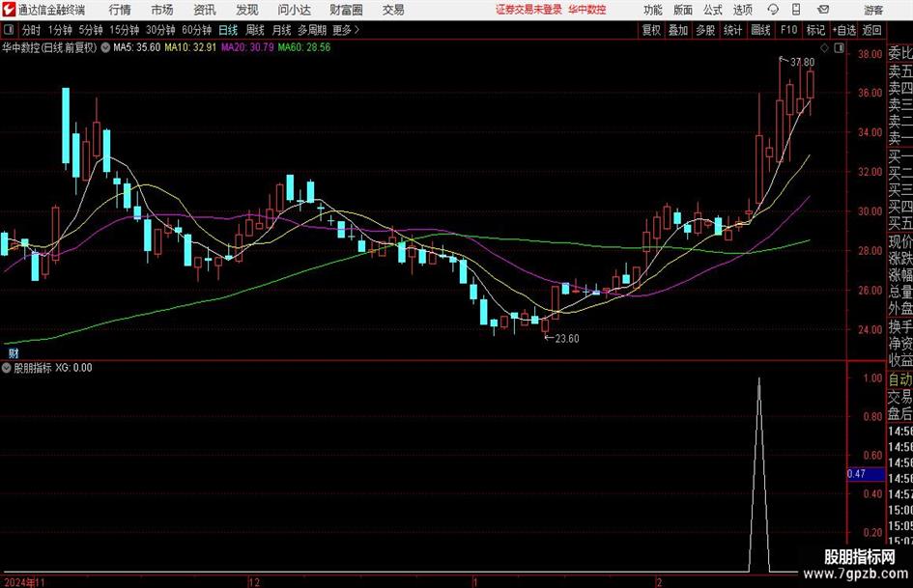Image resolution: width=913 pixels, height=588 pixels.
Task: Open the 选项 menu
Action: [742, 10]
